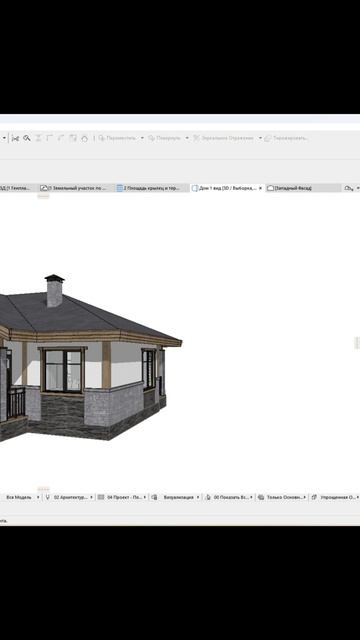Click the layer icon before 02 Архитектур...
The height and width of the screenshot is (640, 360).
[48, 497]
